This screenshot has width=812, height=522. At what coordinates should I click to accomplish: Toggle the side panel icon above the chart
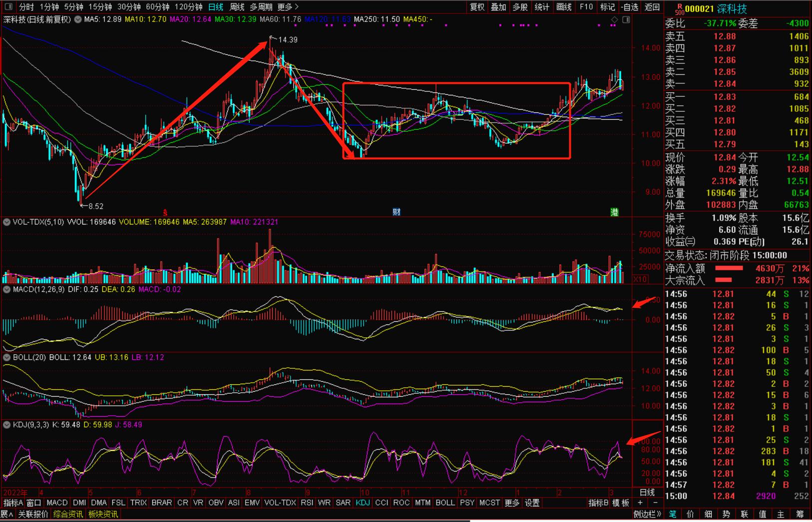tap(626, 19)
